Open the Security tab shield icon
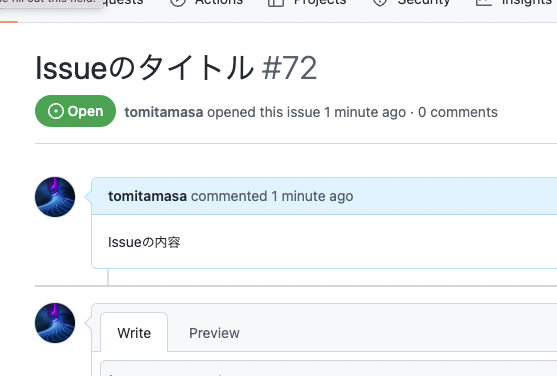This screenshot has height=376, width=557. [380, 3]
